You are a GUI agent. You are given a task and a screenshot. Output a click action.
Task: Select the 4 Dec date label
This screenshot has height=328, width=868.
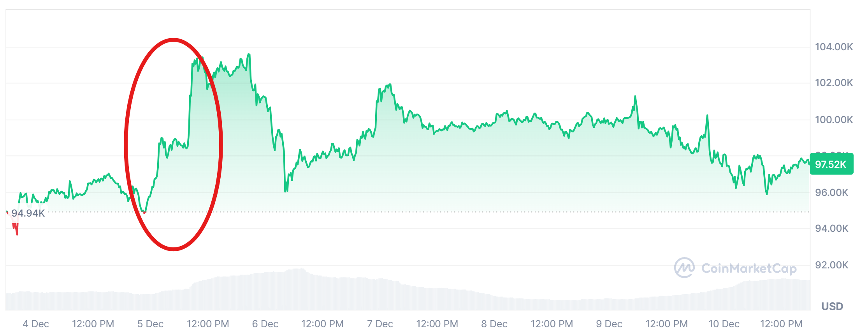pyautogui.click(x=36, y=324)
